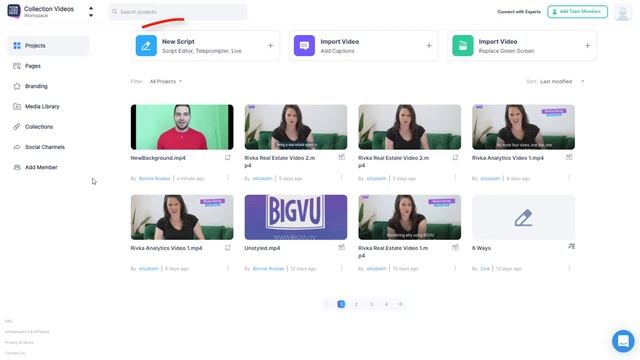The height and width of the screenshot is (360, 640).
Task: Click the NewBackground.mp4 file name
Action: 158,158
